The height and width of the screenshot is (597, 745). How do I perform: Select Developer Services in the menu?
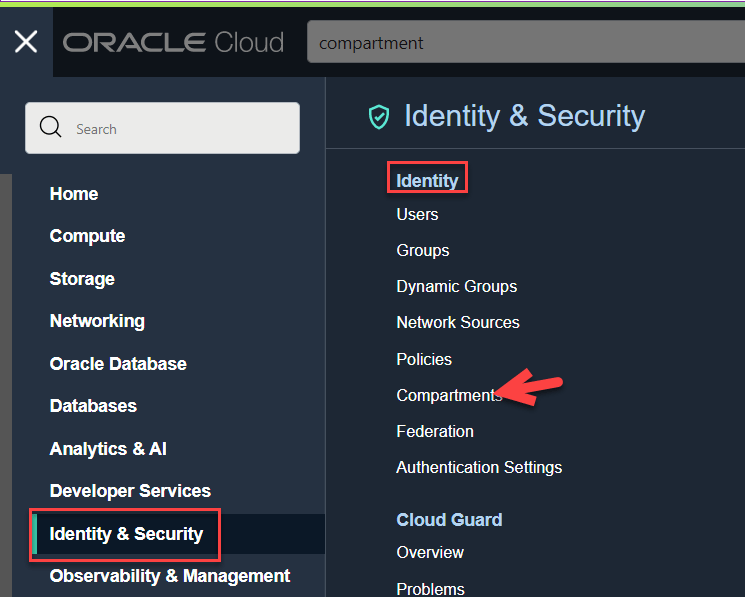pyautogui.click(x=130, y=491)
